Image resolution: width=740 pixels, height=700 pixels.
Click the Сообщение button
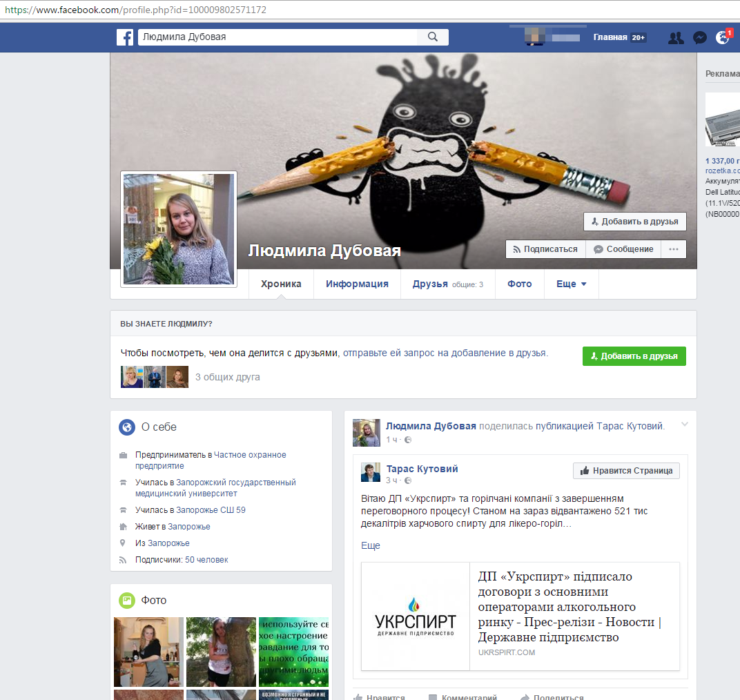click(623, 249)
